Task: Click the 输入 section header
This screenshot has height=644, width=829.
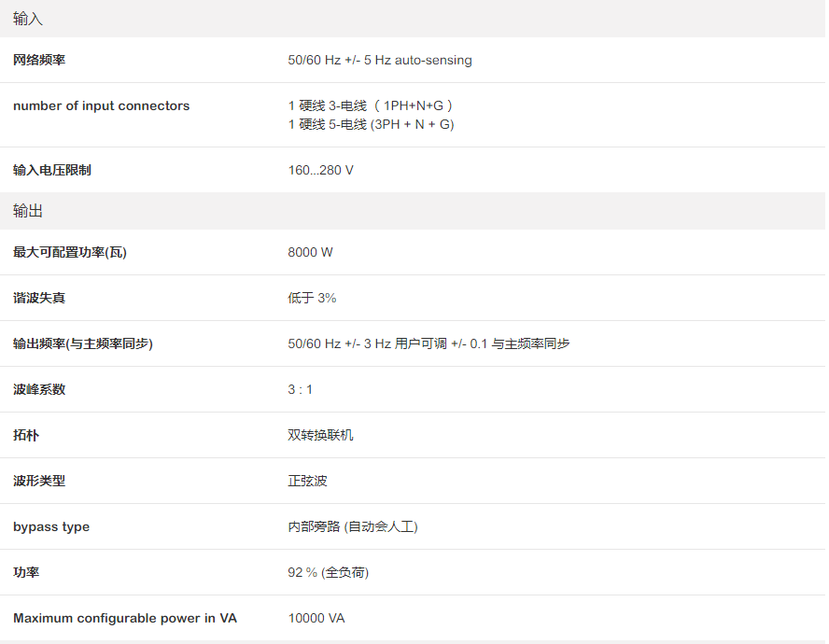Action: click(x=28, y=19)
